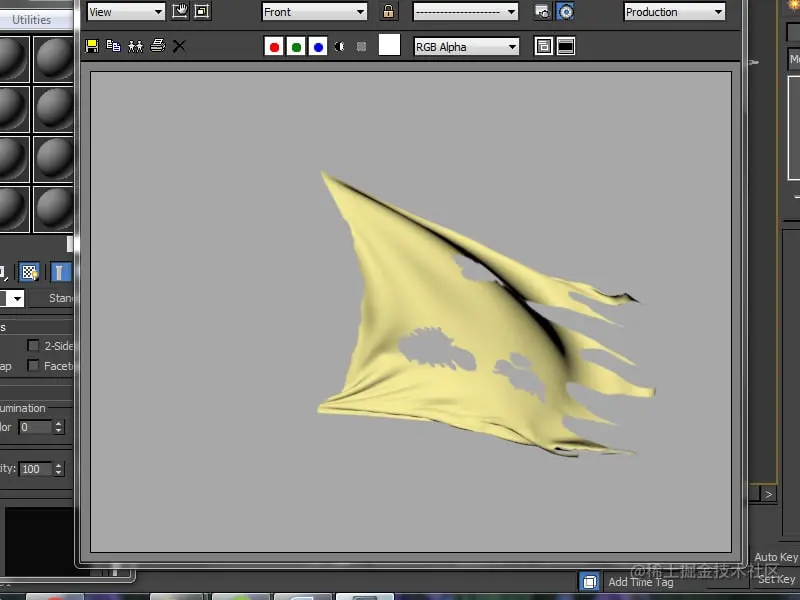Screen dimensions: 800x600
Task: Toggle Show End Result icon
Action: tap(60, 272)
